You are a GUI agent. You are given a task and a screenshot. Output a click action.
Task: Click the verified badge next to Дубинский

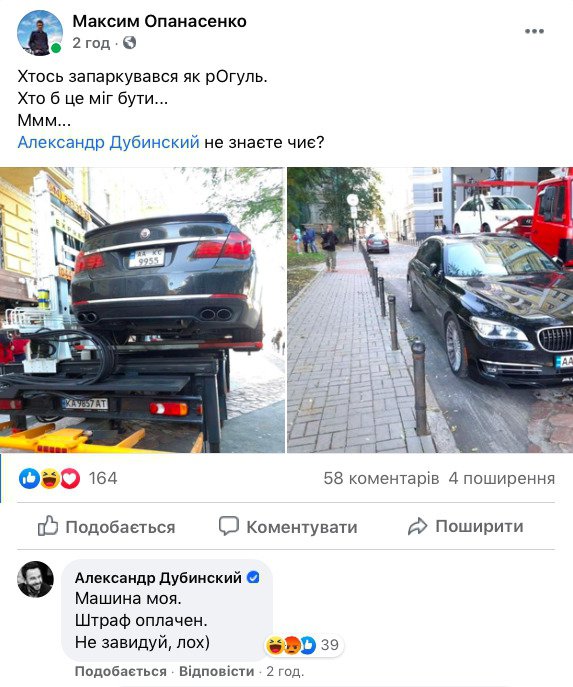253,577
